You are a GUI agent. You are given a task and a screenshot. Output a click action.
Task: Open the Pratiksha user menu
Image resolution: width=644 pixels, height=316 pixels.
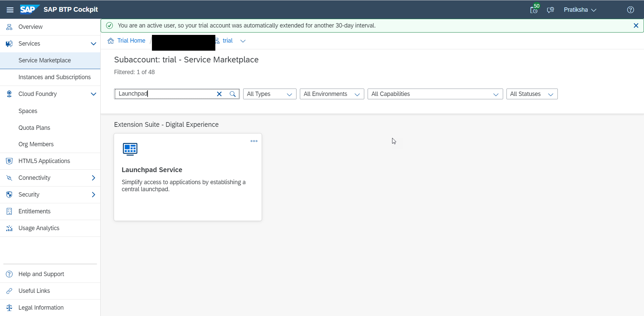(580, 10)
